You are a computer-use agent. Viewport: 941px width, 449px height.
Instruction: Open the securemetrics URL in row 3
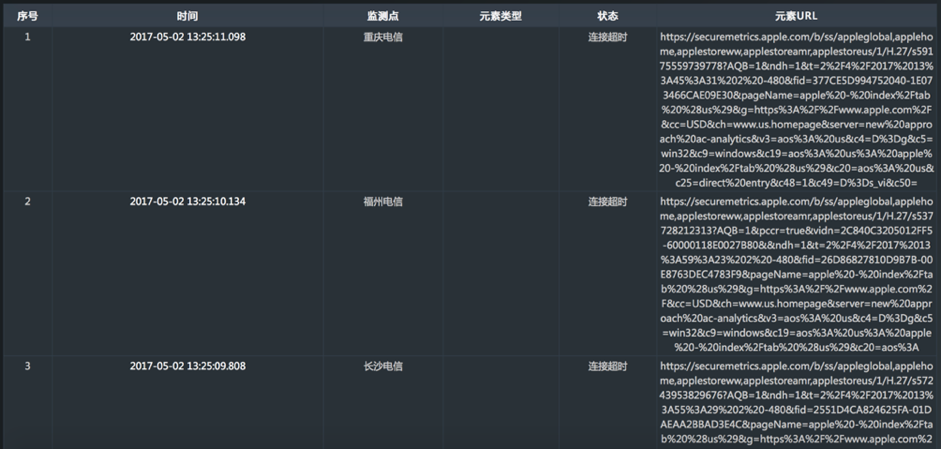click(796, 403)
